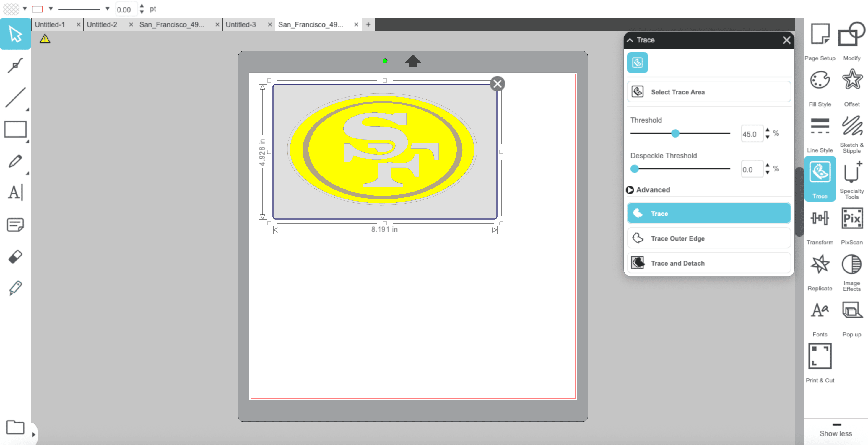868x445 pixels.
Task: Select the Eraser tool in the left toolbar
Action: tap(15, 256)
